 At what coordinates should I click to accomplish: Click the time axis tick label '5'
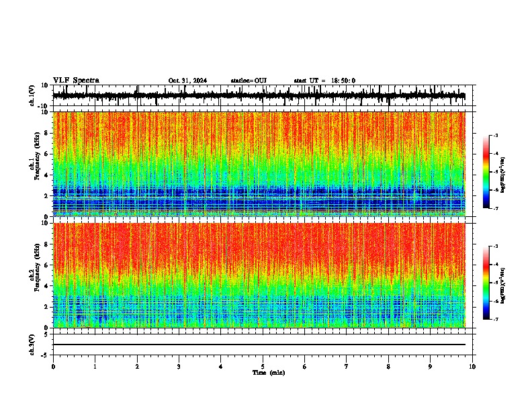263,367
